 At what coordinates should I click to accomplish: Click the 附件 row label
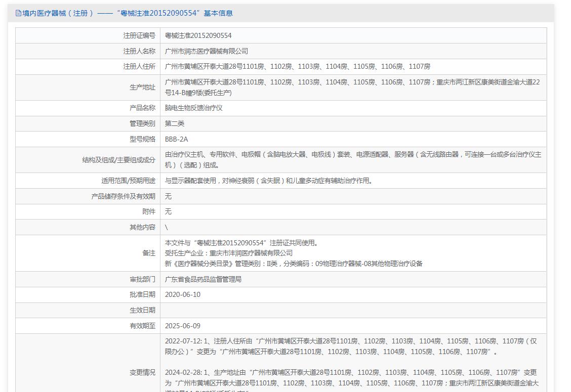[149, 211]
